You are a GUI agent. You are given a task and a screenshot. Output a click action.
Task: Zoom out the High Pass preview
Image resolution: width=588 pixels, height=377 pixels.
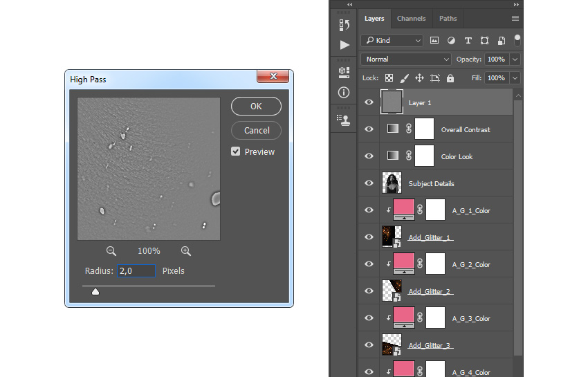111,251
